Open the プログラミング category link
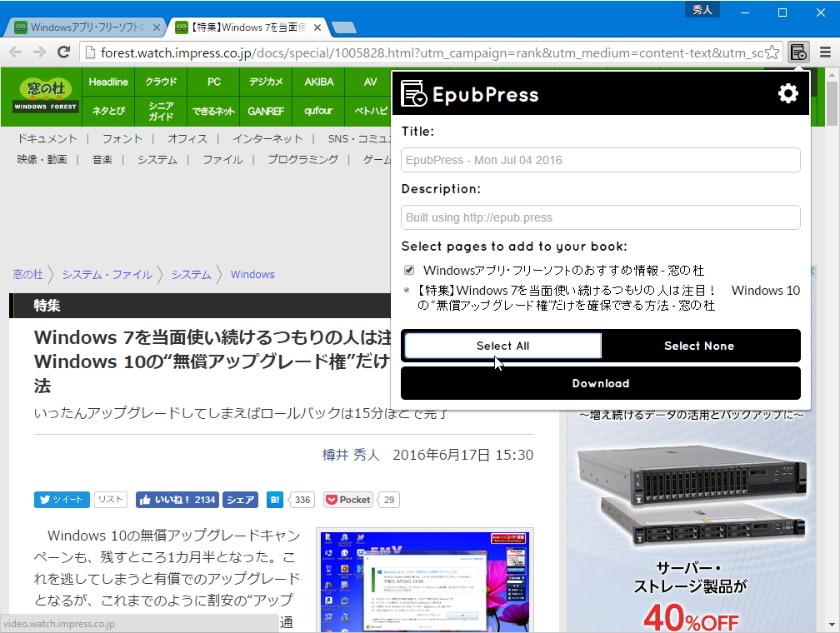Image resolution: width=840 pixels, height=633 pixels. point(302,160)
